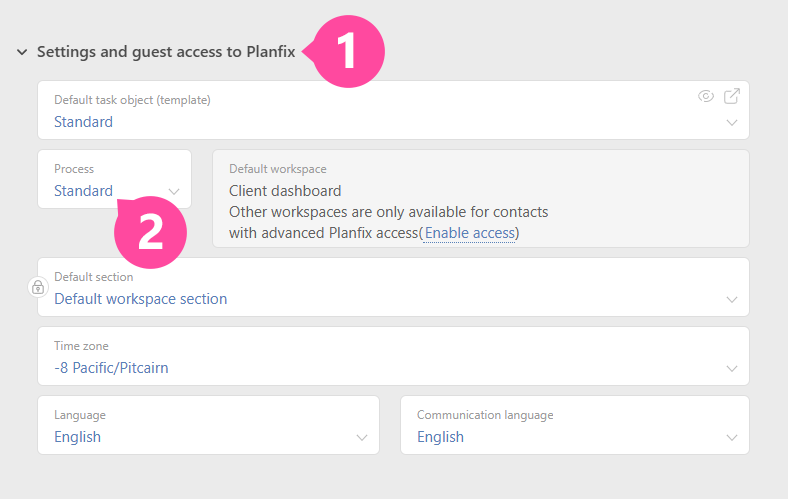Click the Standard value under Default task object

click(x=83, y=122)
